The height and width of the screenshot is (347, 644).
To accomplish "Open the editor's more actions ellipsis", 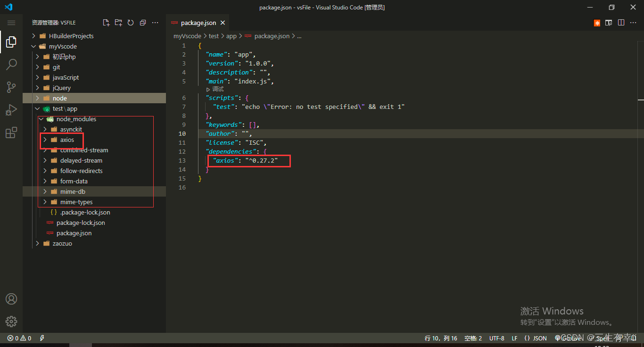I will coord(633,23).
